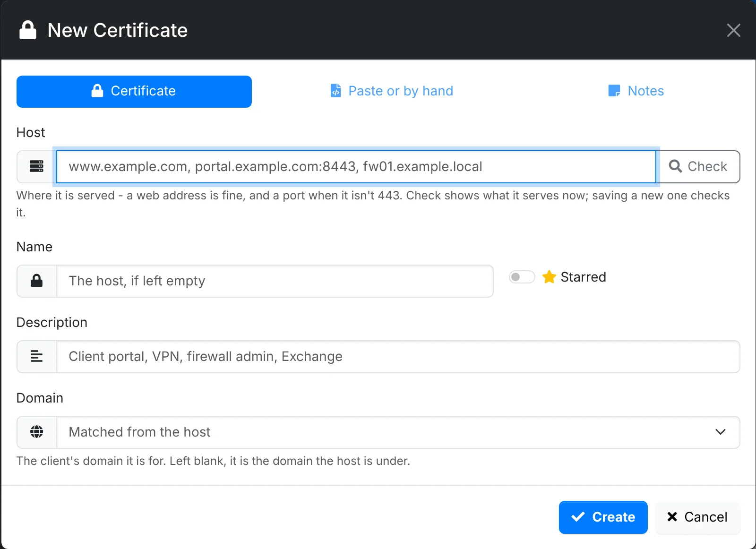The width and height of the screenshot is (756, 549).
Task: Focus the Name input field
Action: [275, 281]
